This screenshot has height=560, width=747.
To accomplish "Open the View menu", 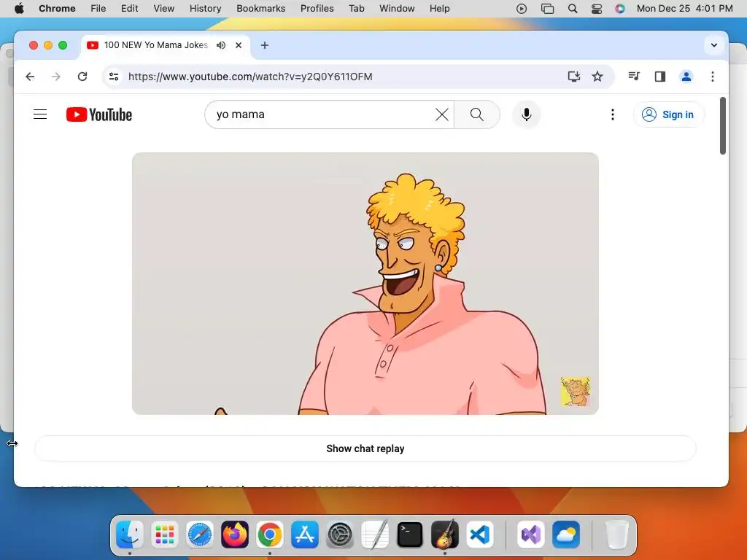I will pos(163,9).
